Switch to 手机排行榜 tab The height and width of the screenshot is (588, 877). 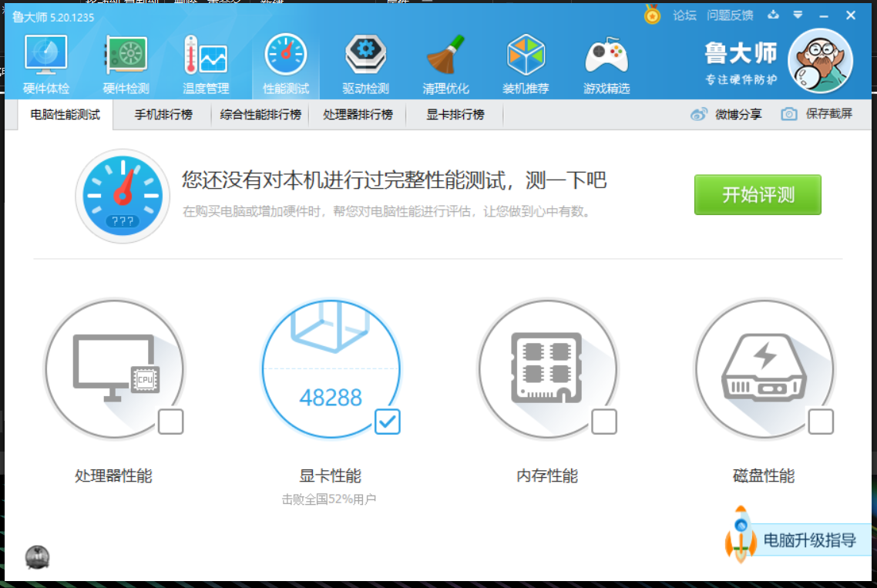point(163,115)
